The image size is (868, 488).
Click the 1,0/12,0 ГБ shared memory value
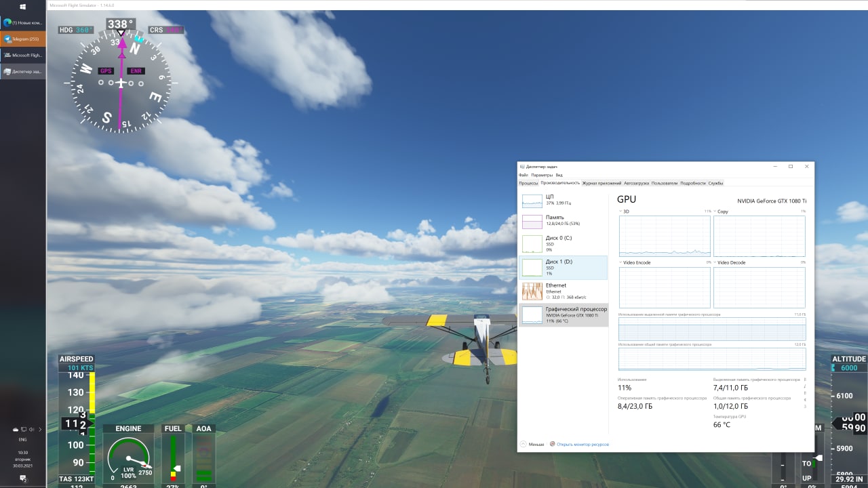click(x=731, y=406)
